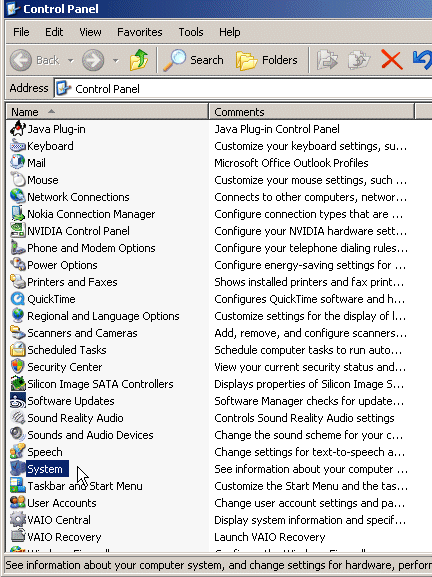
Task: Select the Regional and Language Options globe icon
Action: 18,316
